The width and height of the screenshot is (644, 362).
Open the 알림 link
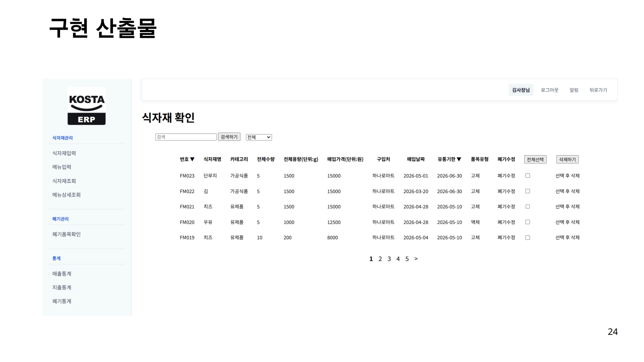tap(574, 90)
